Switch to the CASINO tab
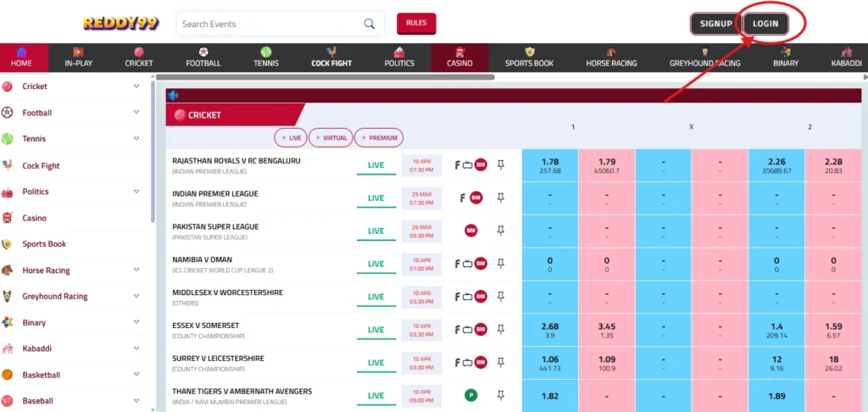The image size is (868, 412). pos(460,58)
